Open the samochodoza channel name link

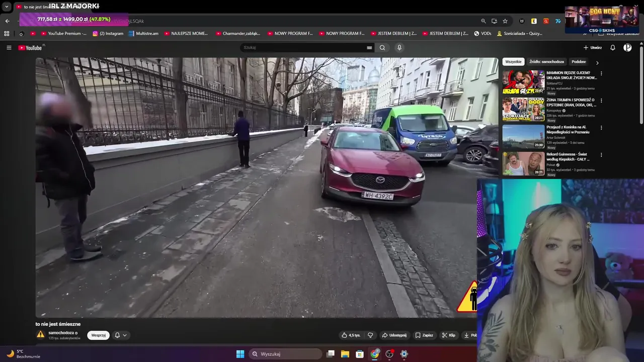point(61,333)
